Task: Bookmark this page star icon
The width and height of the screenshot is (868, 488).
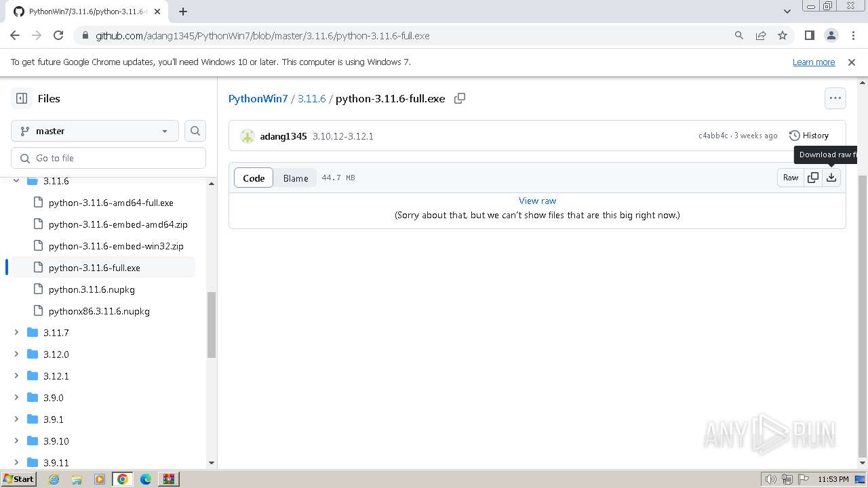Action: [x=783, y=35]
